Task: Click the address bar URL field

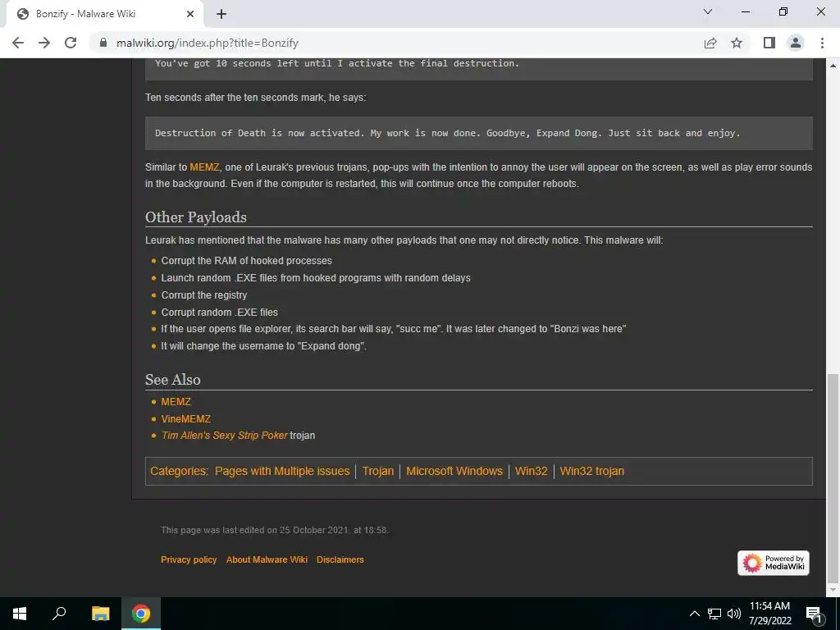Action: (x=396, y=43)
